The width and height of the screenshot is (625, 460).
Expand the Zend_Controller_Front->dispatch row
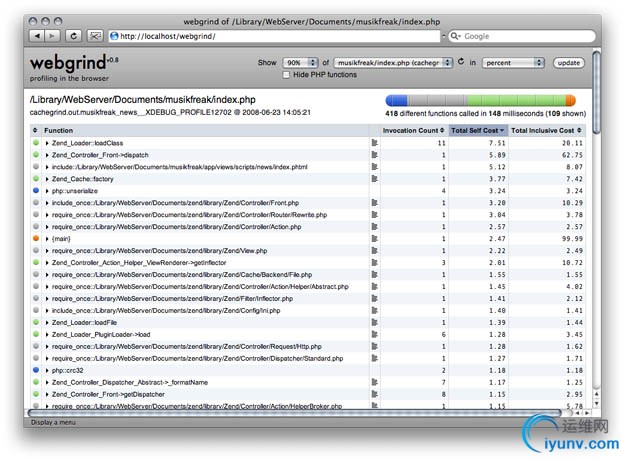(47, 155)
